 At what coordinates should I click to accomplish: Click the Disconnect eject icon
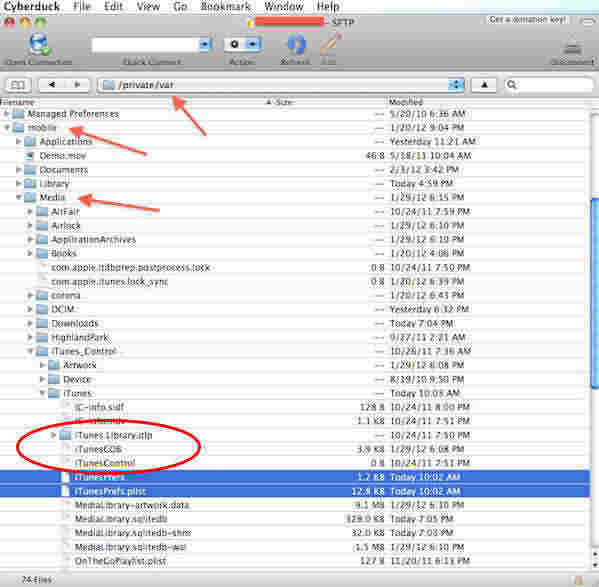click(x=572, y=47)
